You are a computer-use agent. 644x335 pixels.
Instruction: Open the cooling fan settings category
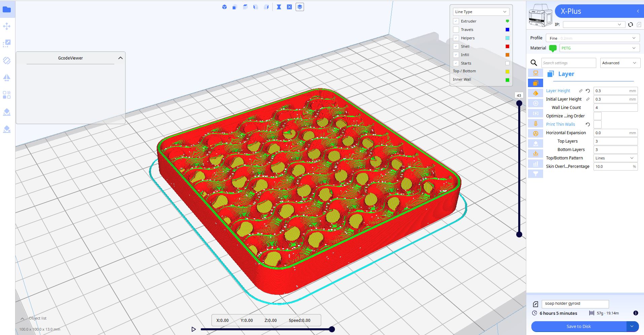[x=536, y=134]
